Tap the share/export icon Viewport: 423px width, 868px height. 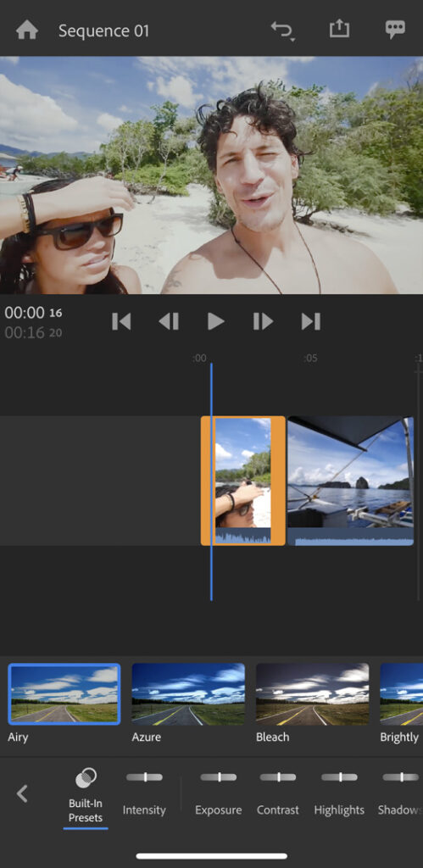coord(339,29)
